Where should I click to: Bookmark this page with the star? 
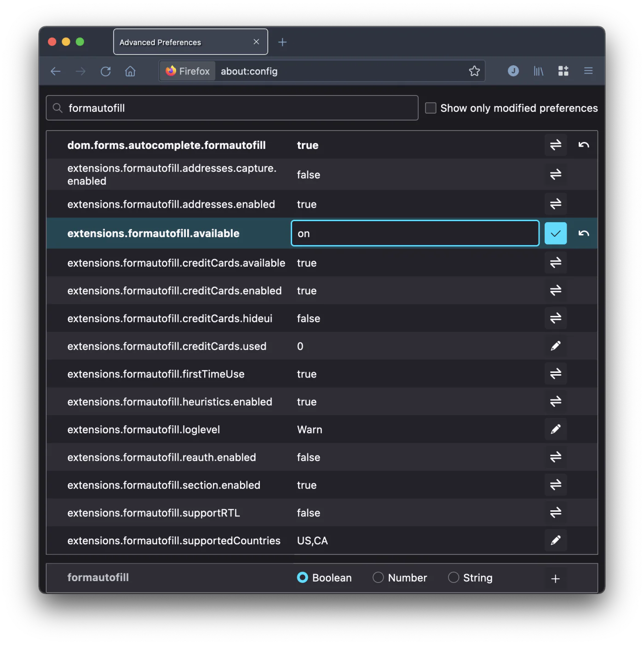(474, 71)
